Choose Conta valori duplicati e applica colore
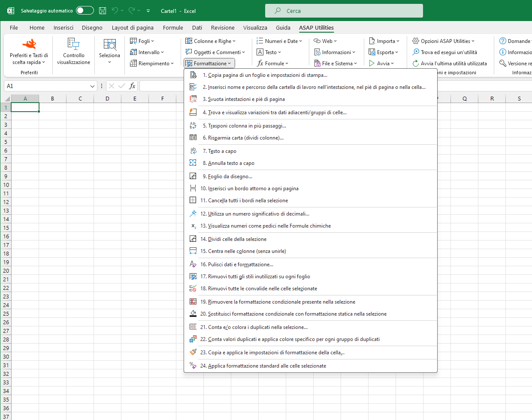Screen dimensions: 532x420 coord(311,339)
